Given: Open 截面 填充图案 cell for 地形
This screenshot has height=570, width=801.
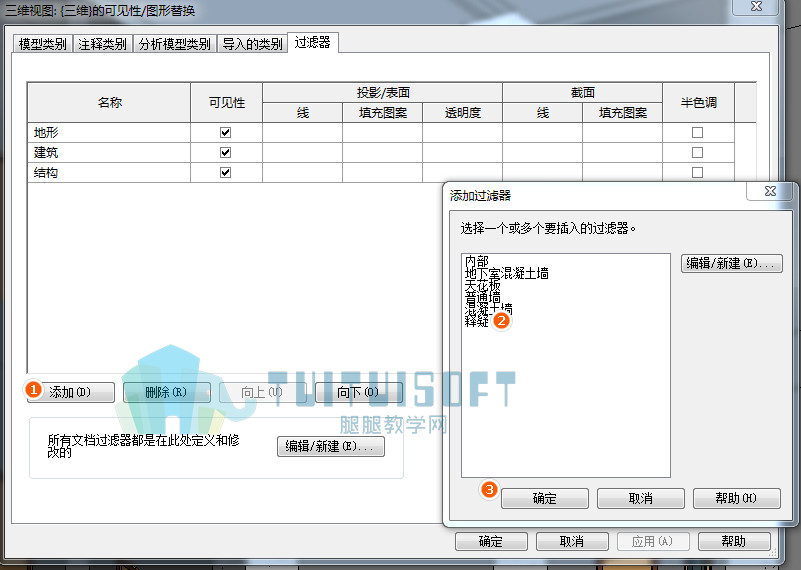Looking at the screenshot, I should [x=622, y=133].
